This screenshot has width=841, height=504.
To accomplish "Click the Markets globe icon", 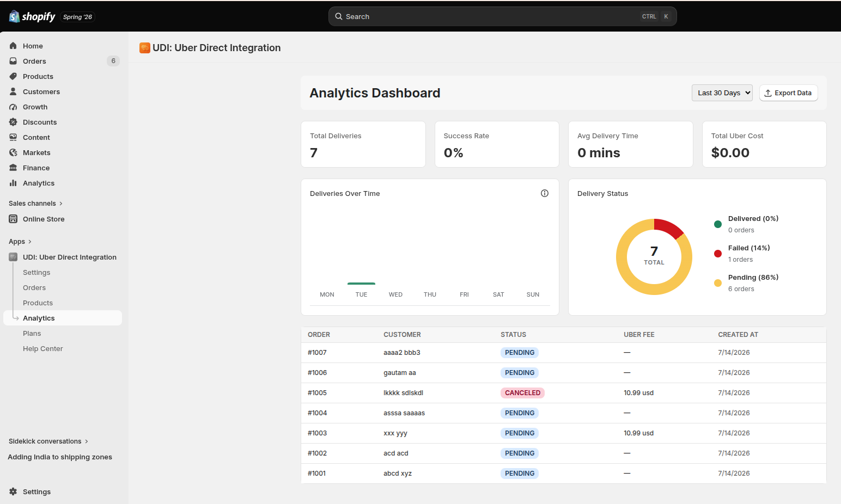I will [13, 152].
